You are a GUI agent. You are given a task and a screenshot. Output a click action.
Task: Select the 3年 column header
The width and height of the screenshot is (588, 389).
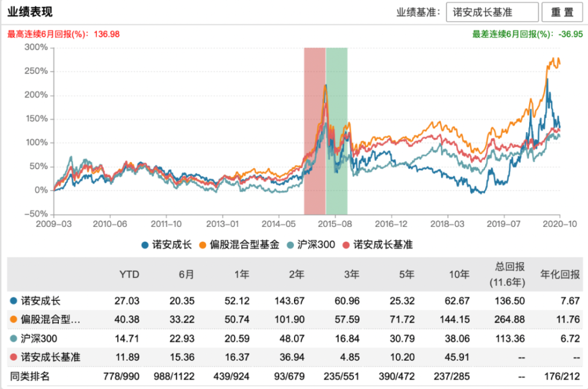(x=352, y=274)
